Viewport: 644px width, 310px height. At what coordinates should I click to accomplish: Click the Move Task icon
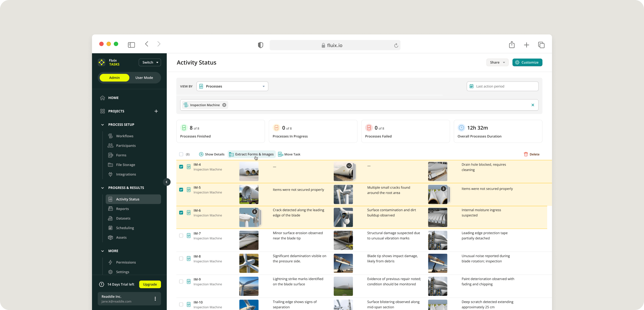281,154
